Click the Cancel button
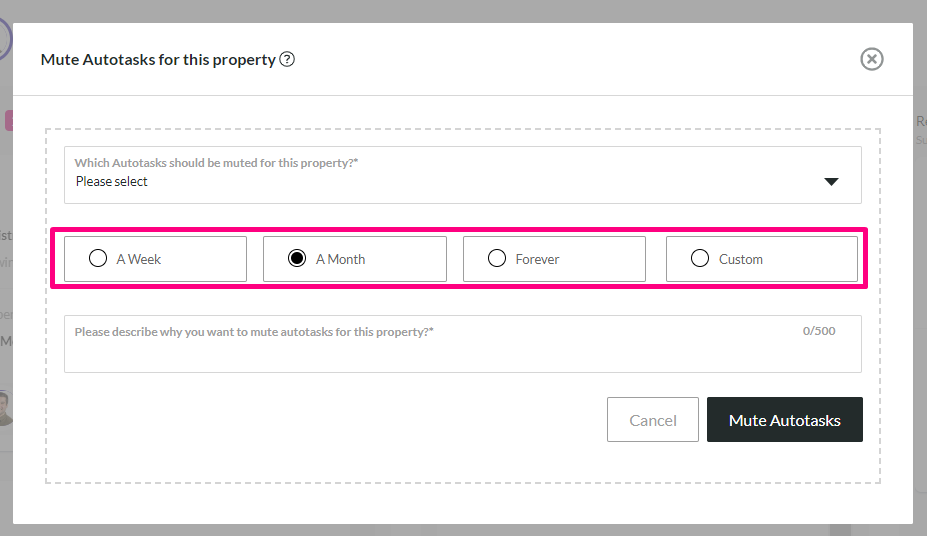Screen dimensions: 927x536 tap(653, 420)
